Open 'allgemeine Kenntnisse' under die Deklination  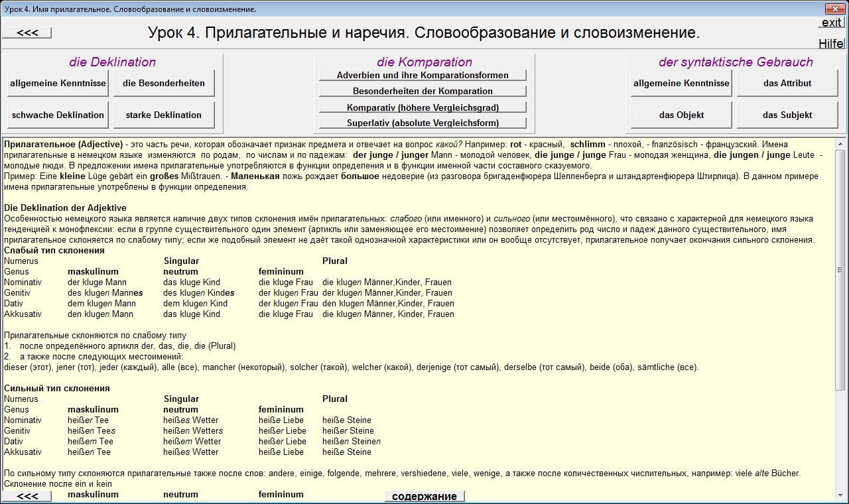(x=58, y=84)
